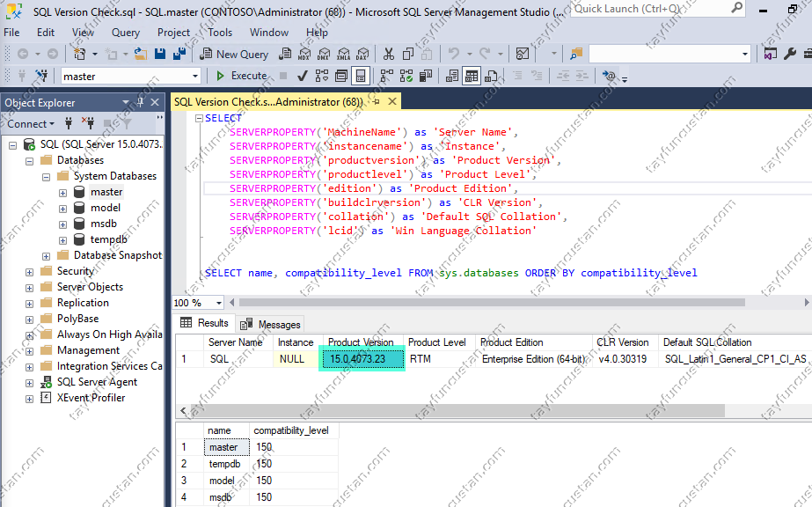Click the Parse checkmark icon
The height and width of the screenshot is (507, 812).
303,76
